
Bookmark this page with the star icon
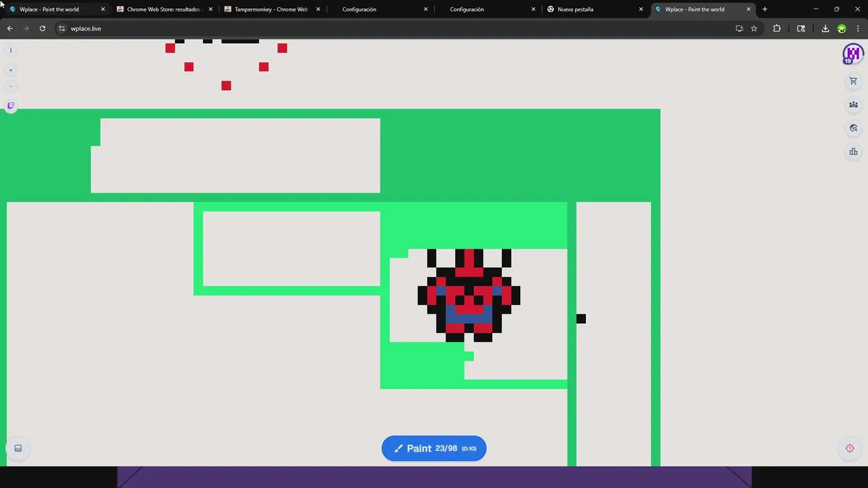[x=754, y=28]
